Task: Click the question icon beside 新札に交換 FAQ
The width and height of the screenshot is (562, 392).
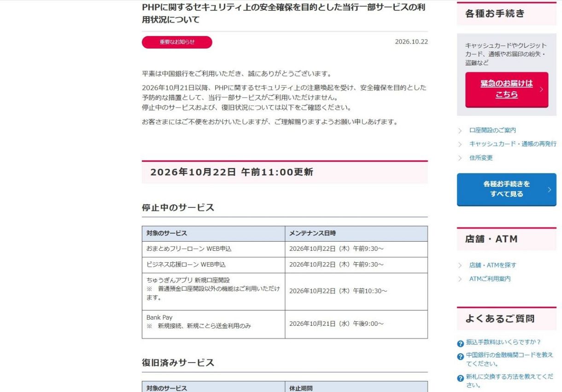Action: point(460,378)
